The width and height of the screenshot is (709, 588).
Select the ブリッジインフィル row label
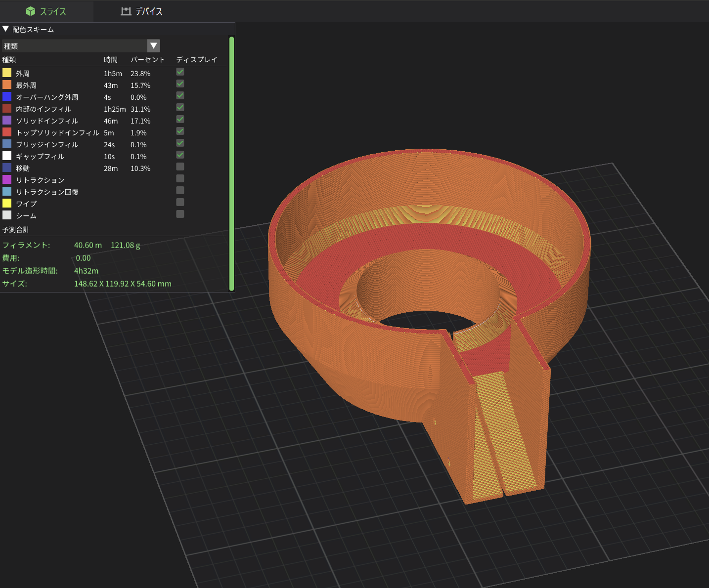[x=47, y=145]
